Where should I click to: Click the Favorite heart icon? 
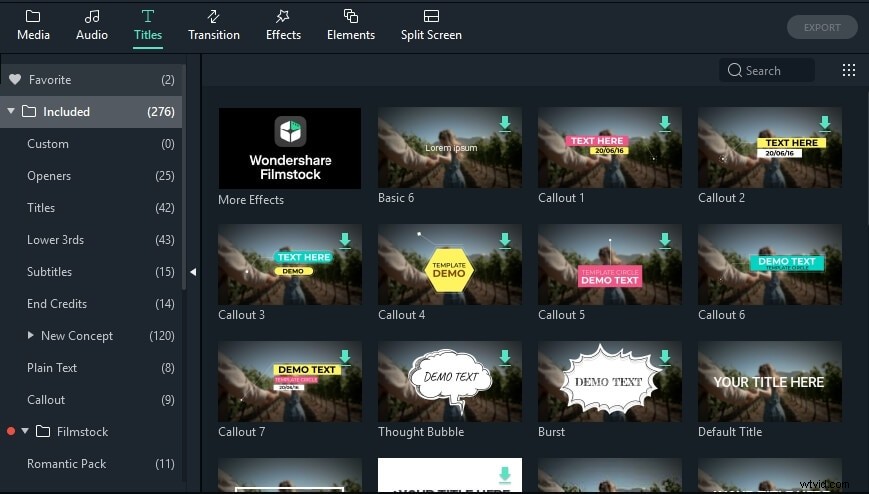click(x=15, y=79)
